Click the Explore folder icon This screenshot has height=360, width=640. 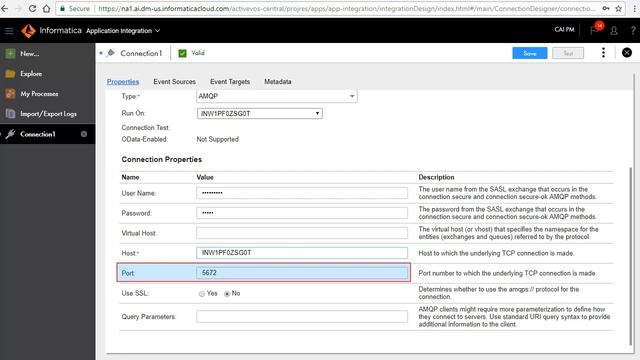[11, 74]
